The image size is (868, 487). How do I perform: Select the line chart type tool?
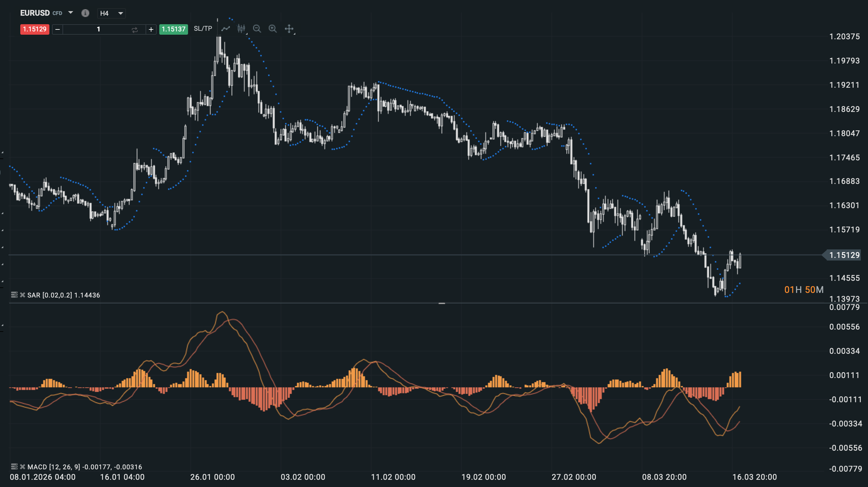(225, 29)
